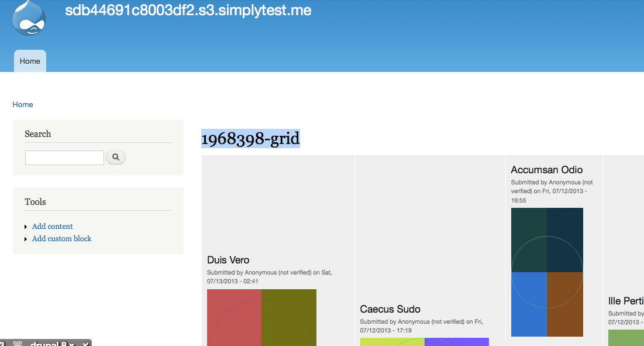Open the Accumsan Odio article title
644x346 pixels.
tap(547, 170)
